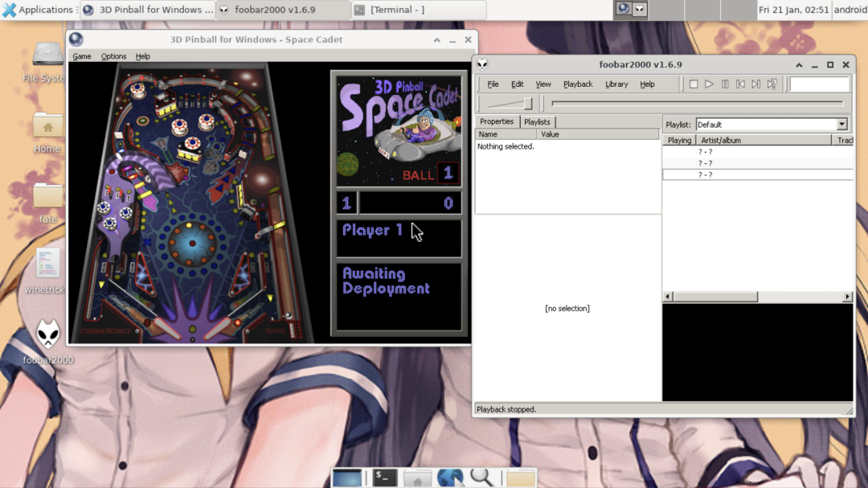Click the playback seek bar
868x488 pixels.
(697, 104)
